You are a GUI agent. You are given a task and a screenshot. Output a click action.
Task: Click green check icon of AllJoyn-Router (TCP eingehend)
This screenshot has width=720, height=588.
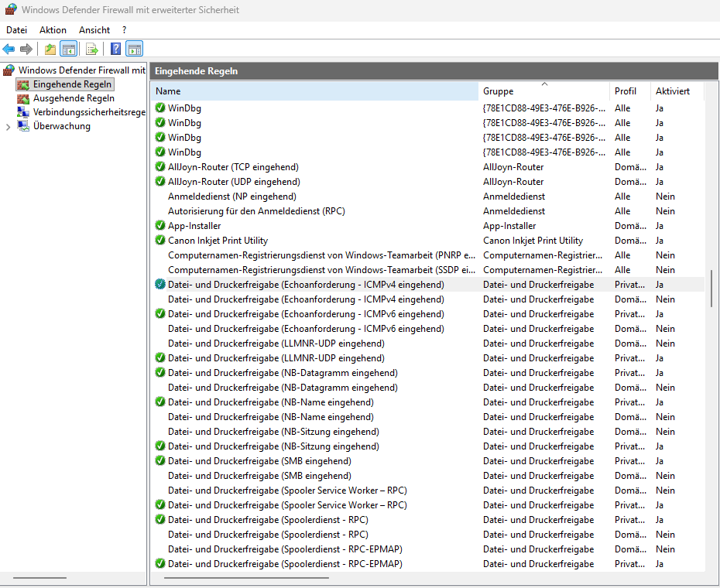coord(159,166)
